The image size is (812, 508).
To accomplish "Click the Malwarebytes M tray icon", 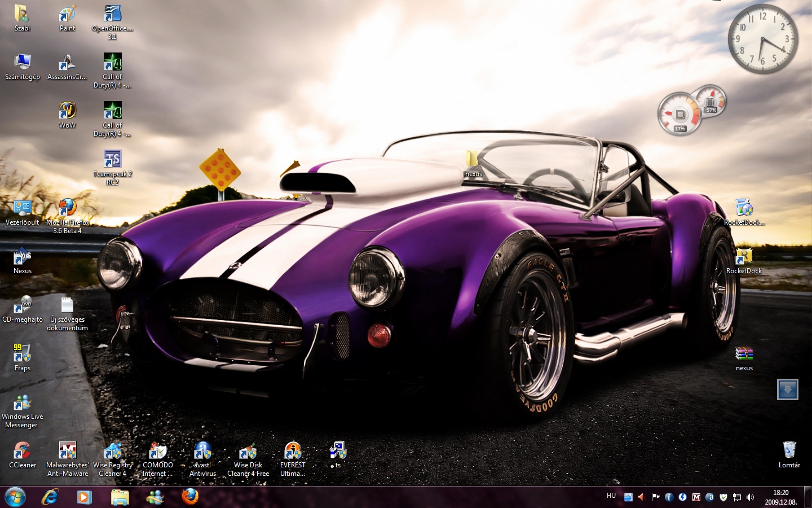I will (x=696, y=497).
